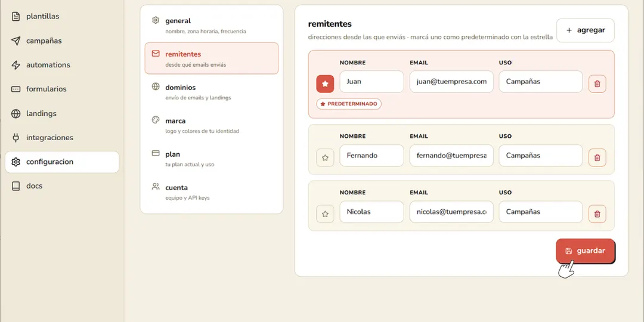The height and width of the screenshot is (322, 644).
Task: Click the globe icon beside dominios
Action: pos(156,86)
